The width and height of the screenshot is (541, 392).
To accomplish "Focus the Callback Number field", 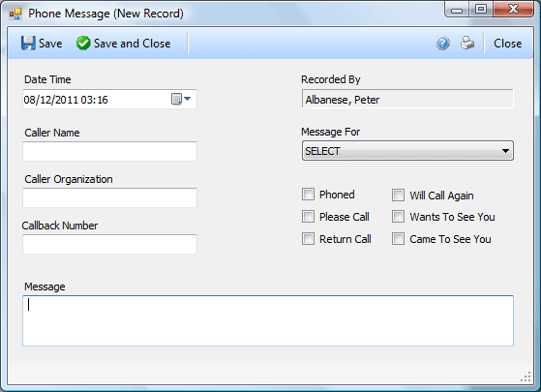I will click(x=109, y=244).
